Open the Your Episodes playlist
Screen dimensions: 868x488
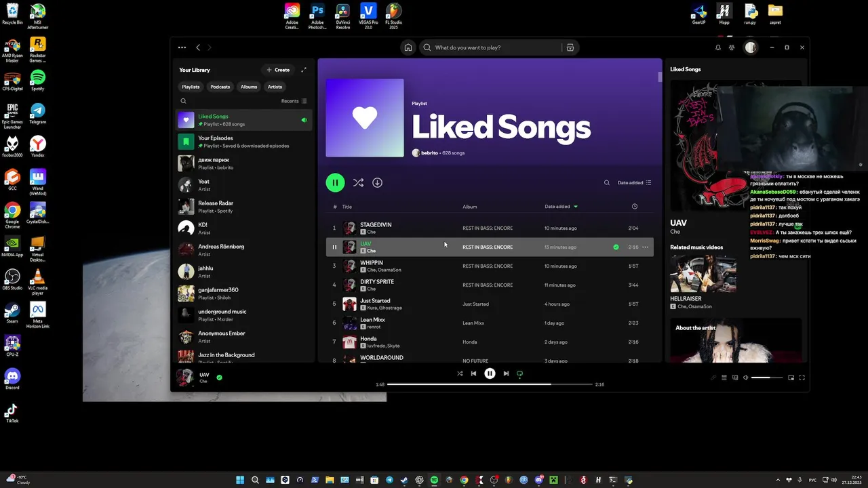(244, 142)
